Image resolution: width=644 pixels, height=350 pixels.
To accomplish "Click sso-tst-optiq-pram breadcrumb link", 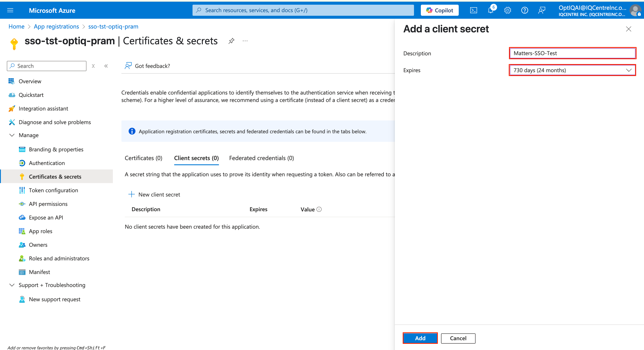I will point(113,26).
